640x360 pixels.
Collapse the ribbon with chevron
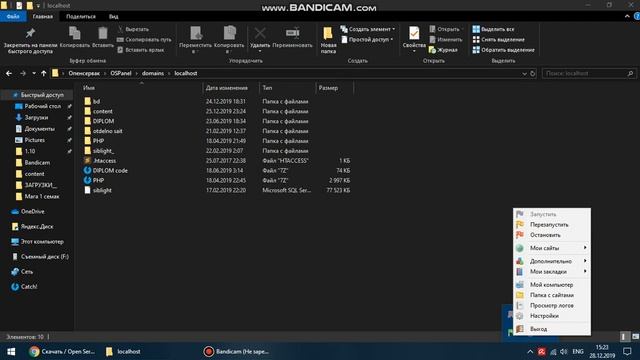(627, 16)
